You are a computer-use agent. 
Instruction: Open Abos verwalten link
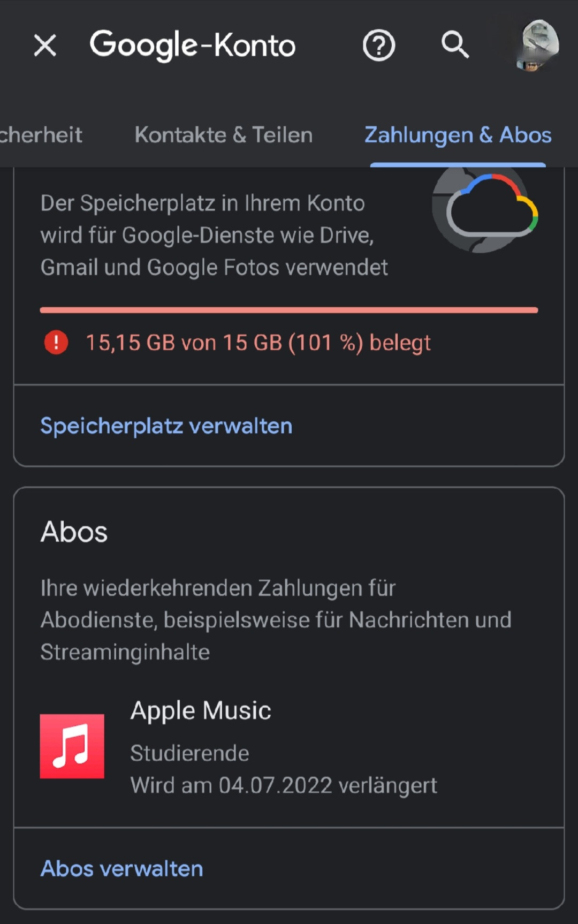point(122,868)
